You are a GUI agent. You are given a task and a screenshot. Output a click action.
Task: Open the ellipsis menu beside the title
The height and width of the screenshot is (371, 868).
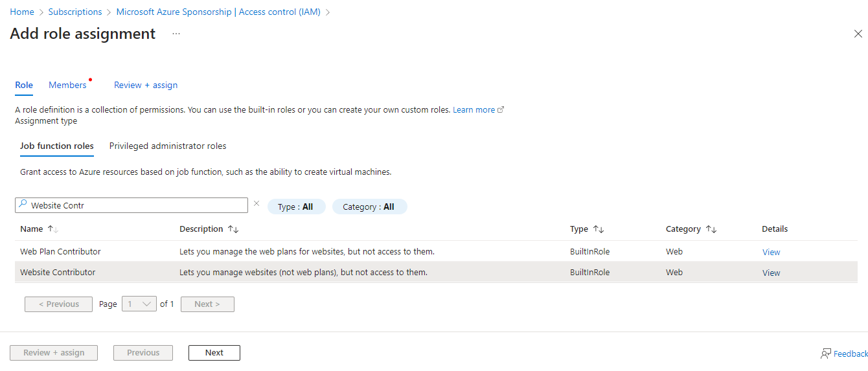point(176,34)
